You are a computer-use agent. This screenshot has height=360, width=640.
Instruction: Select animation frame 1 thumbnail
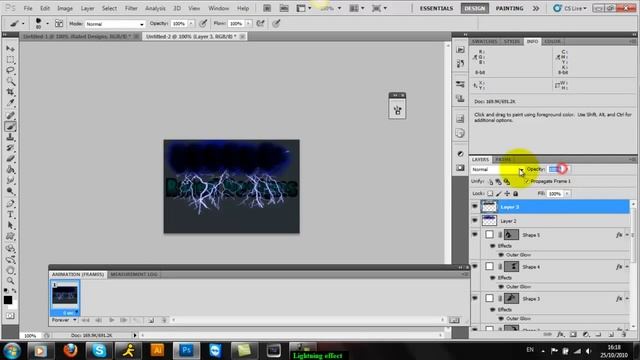point(64,298)
